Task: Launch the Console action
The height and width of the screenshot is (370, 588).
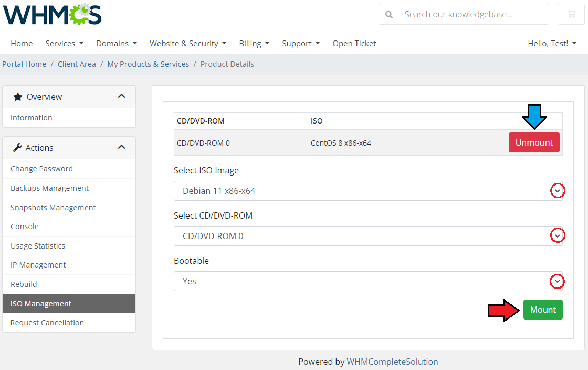Action: 69,227
